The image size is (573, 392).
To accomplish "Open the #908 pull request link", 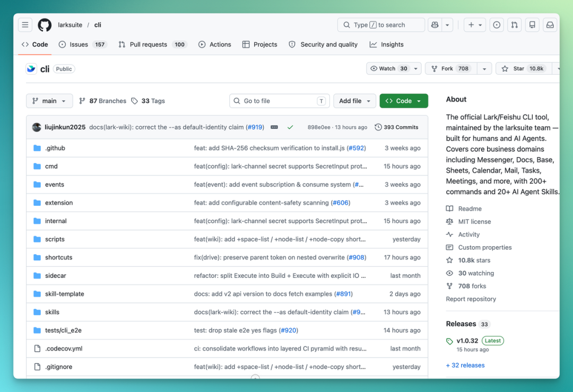I will point(357,258).
